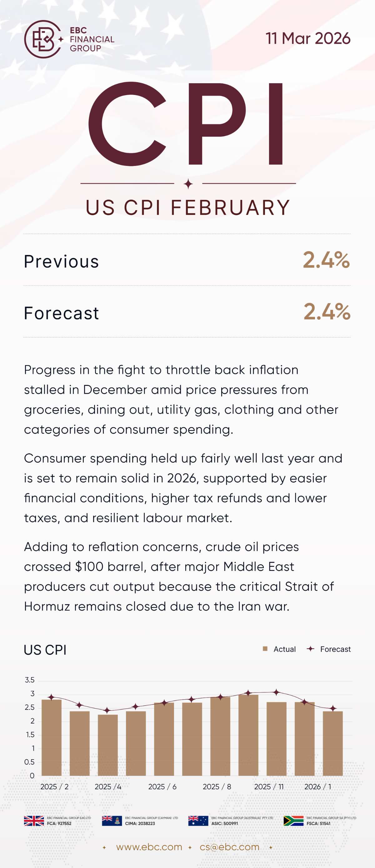Click the Actual legend color square
375x868 pixels.
[x=265, y=649]
